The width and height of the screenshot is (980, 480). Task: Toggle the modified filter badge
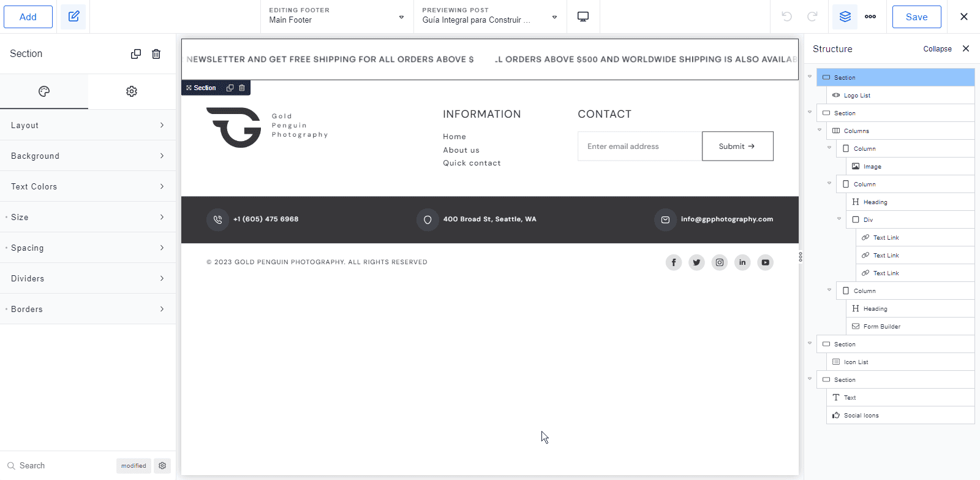pos(134,466)
